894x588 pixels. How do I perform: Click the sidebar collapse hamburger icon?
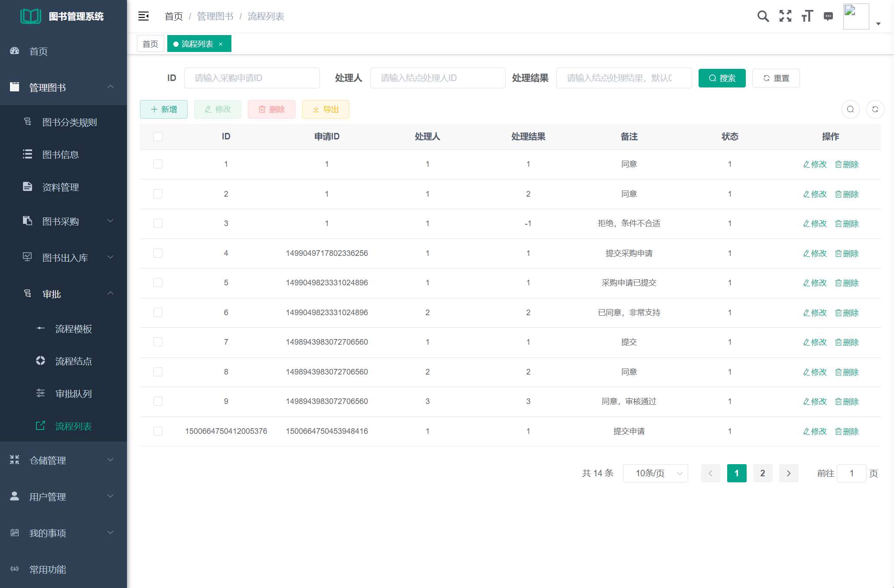(143, 16)
